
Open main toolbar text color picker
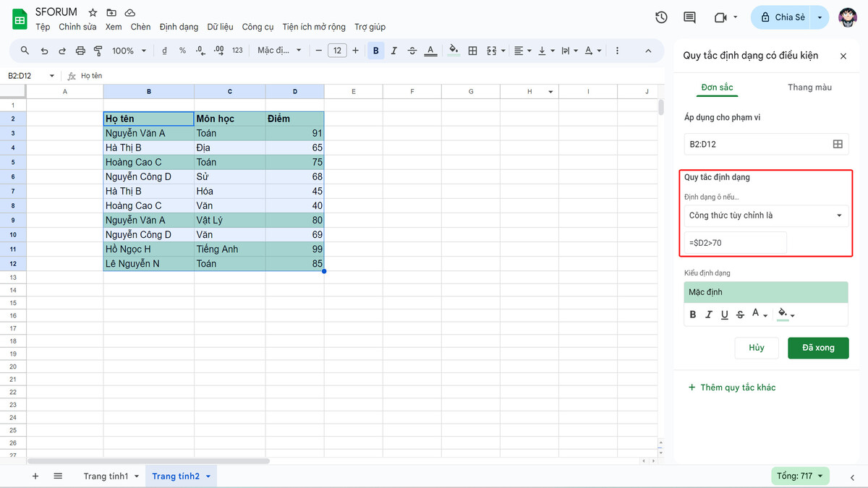tap(430, 51)
